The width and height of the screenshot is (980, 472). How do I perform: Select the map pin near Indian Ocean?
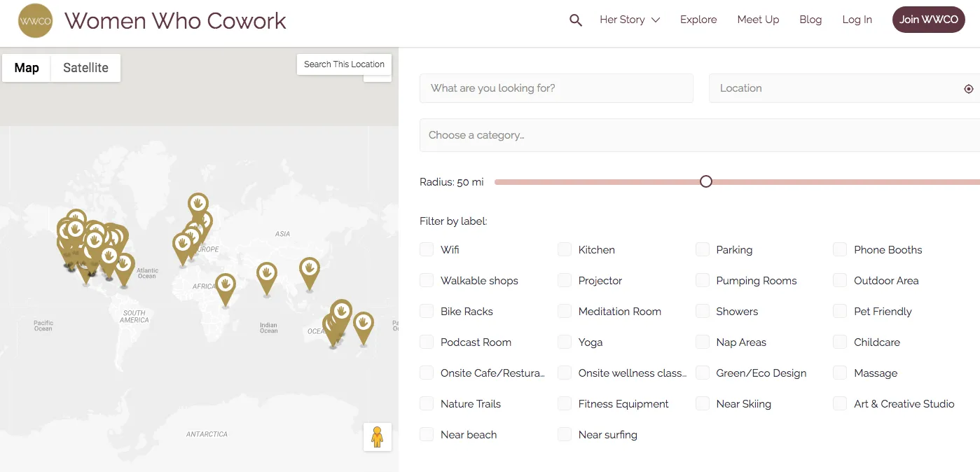click(266, 275)
